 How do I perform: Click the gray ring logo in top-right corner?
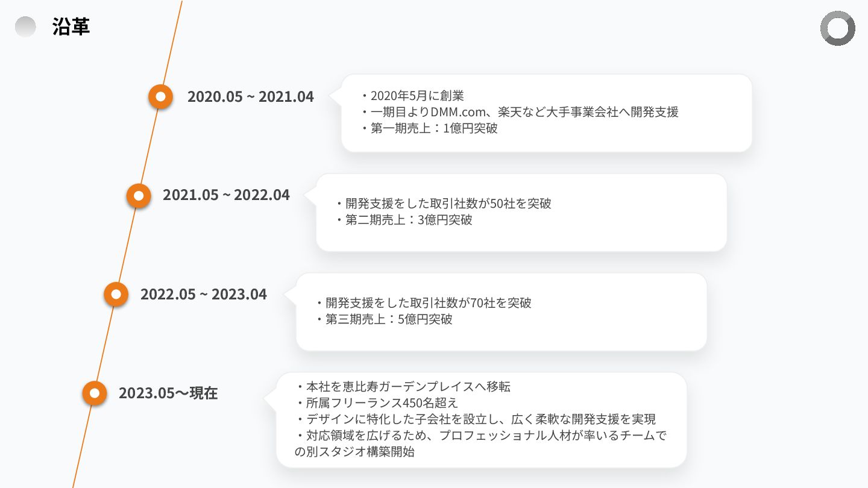[x=837, y=28]
